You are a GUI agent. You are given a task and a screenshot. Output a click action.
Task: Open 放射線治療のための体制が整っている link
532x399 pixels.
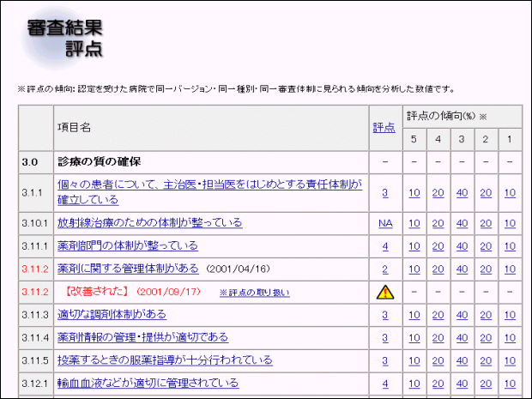click(x=150, y=223)
